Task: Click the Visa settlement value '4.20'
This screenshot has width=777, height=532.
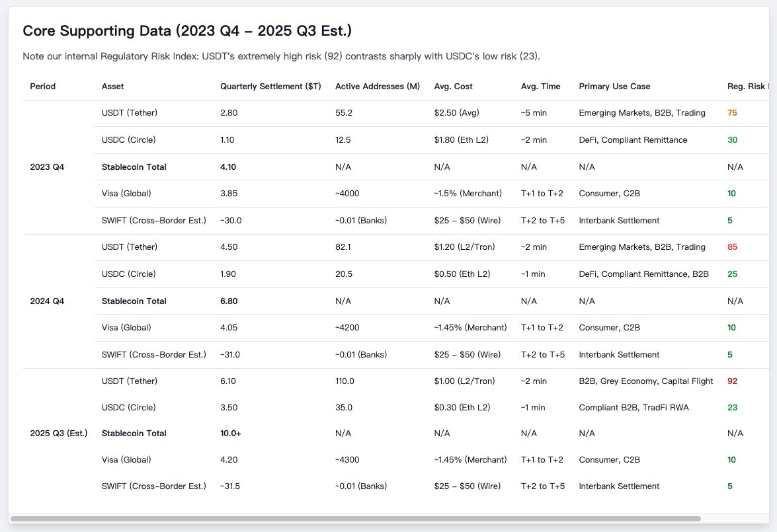Action: (229, 460)
